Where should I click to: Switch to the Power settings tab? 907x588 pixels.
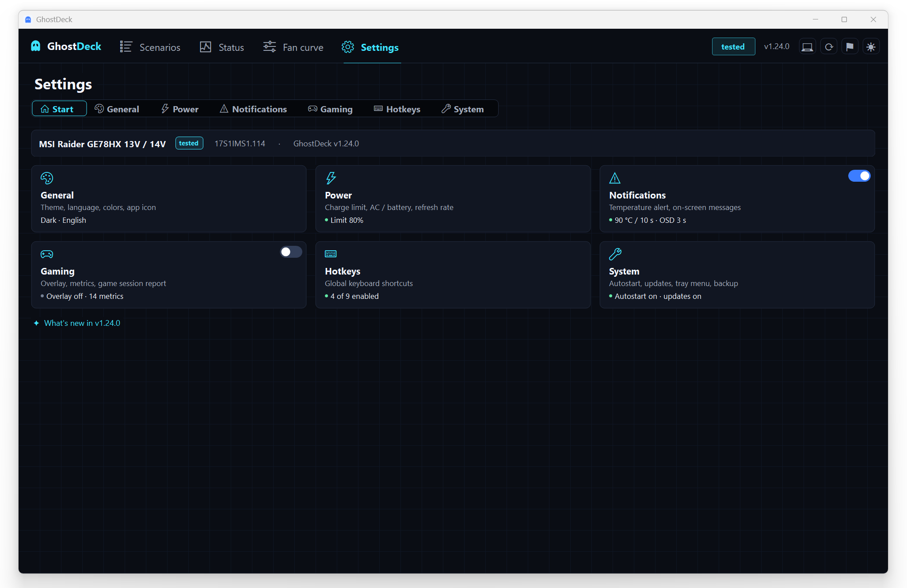[x=180, y=109]
